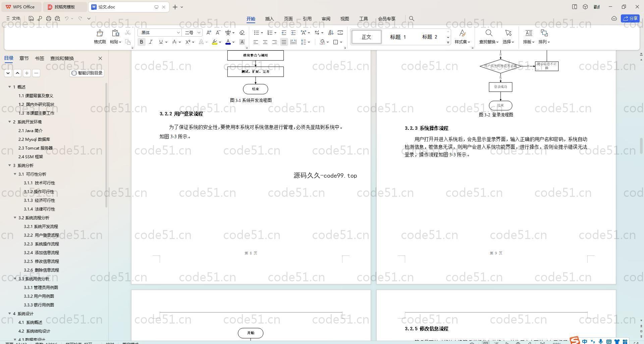
Task: Align text left
Action: point(256,42)
